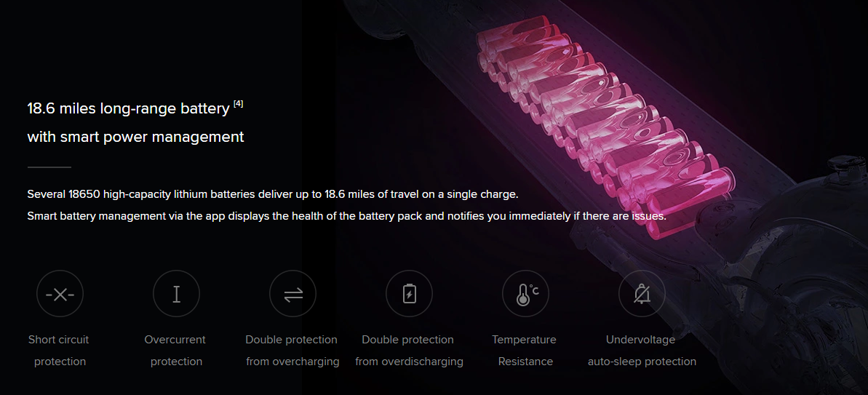Click the "Temperature Resistance" label

525,351
